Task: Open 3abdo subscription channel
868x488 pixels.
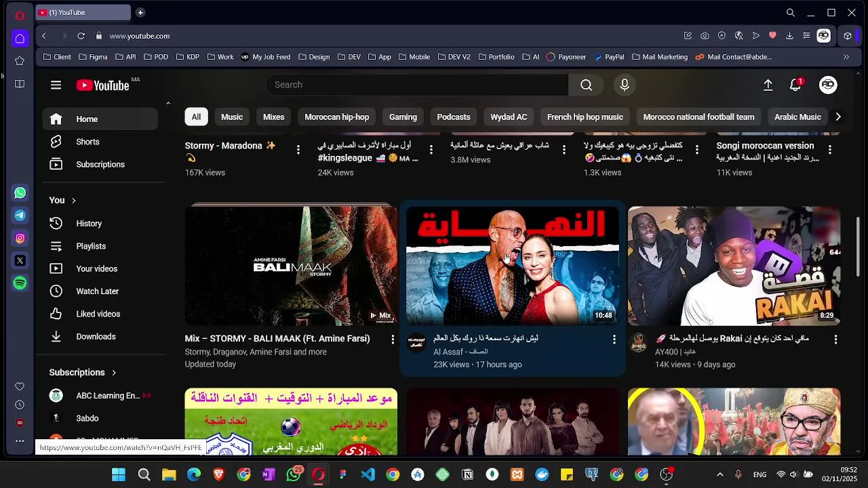Action: tap(100, 418)
